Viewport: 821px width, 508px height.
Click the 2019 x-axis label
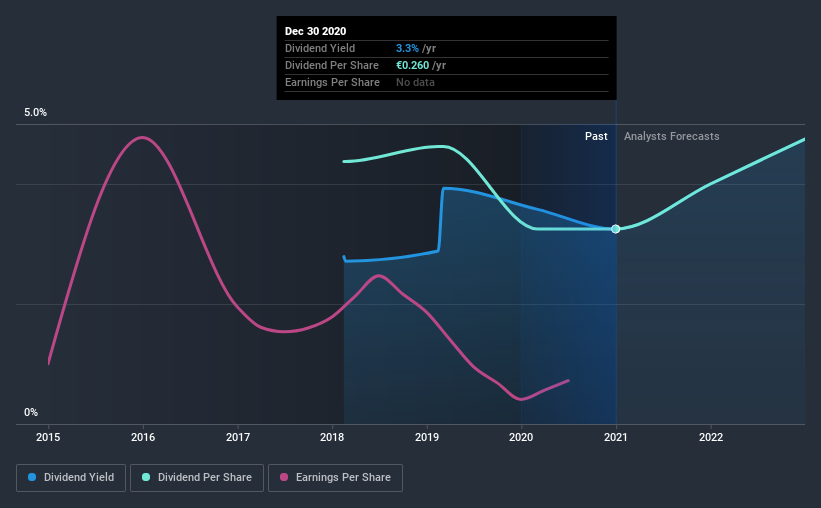point(427,437)
